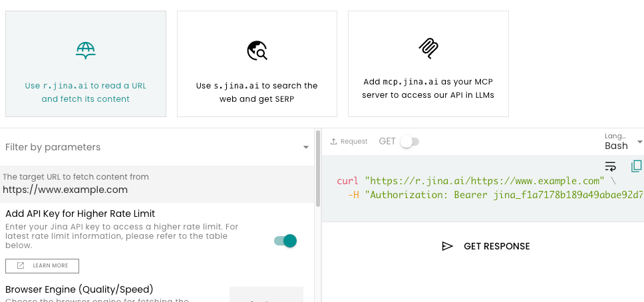
Task: Disable the Add API Key toggle
Action: [285, 241]
